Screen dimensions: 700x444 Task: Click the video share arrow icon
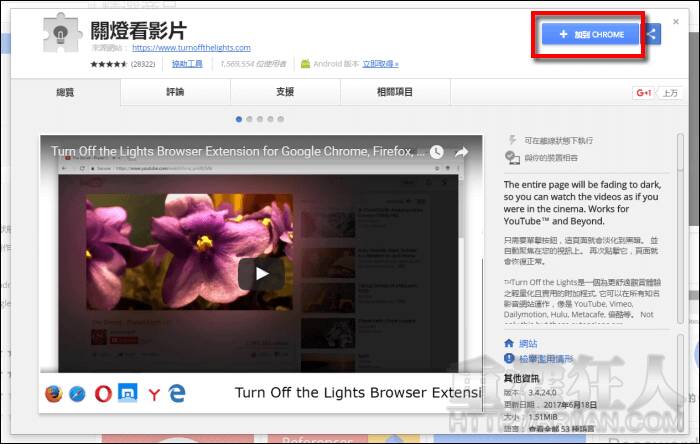462,152
